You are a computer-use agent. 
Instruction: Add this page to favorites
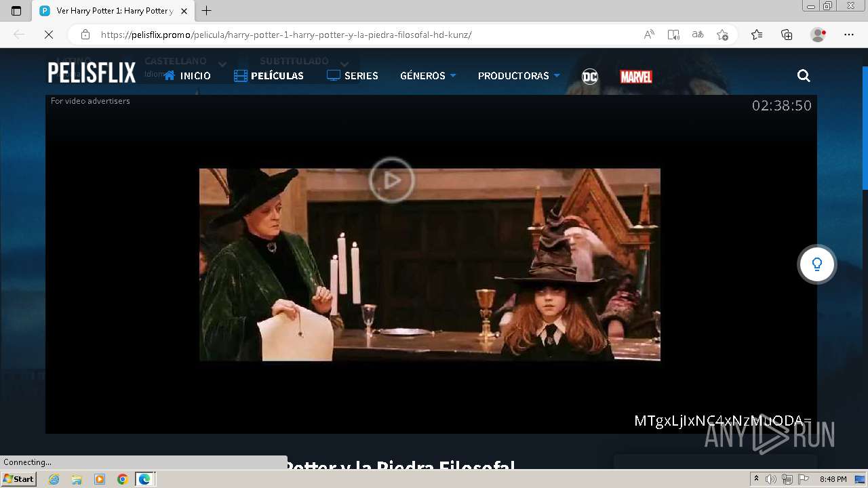coord(722,35)
